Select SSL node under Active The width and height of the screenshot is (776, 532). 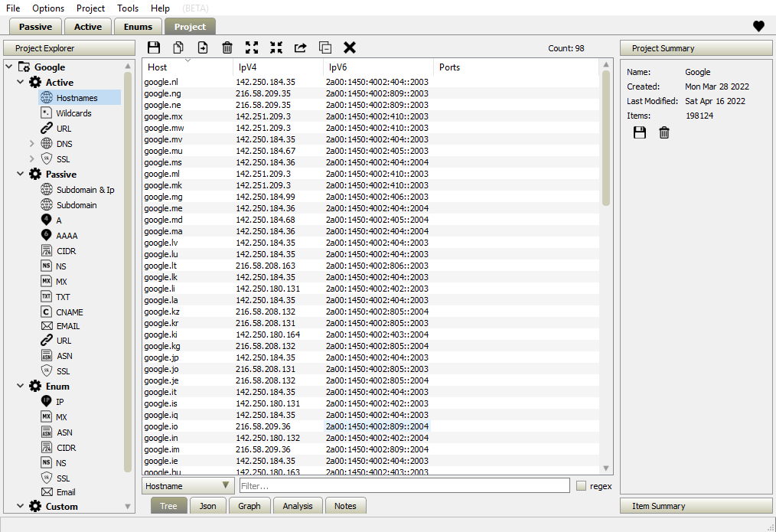[x=63, y=159]
